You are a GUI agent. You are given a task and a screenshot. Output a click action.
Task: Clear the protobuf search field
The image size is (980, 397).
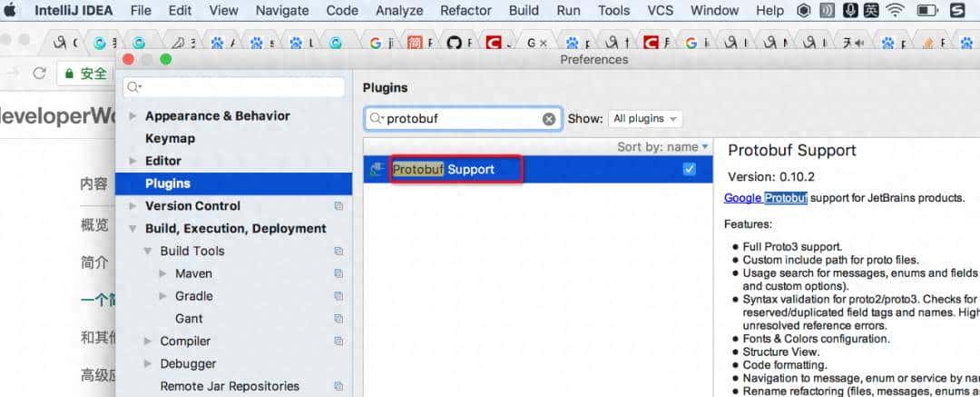click(549, 119)
